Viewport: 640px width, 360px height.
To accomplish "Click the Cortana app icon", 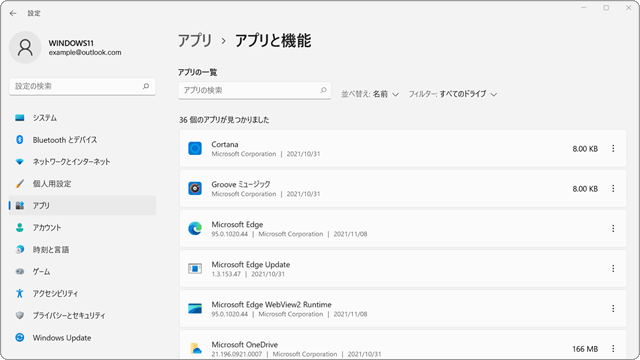I will [195, 149].
